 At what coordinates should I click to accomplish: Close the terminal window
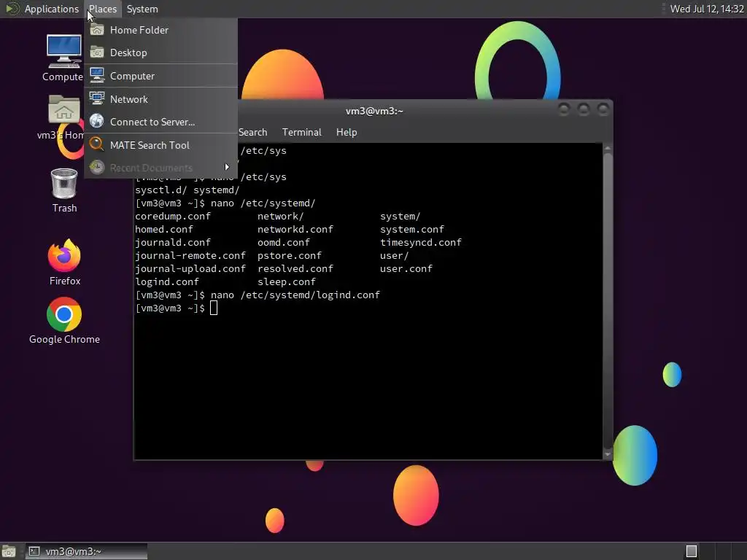coord(603,109)
